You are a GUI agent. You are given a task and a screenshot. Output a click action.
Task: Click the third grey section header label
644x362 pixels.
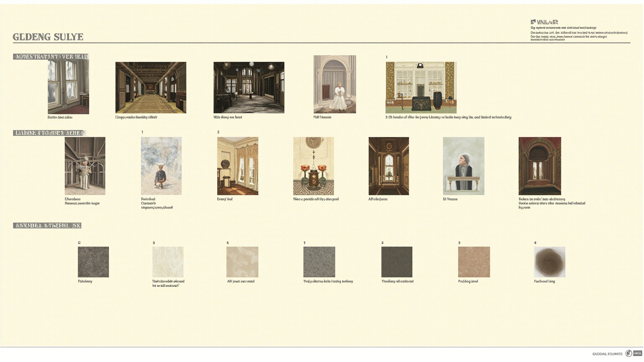tap(47, 225)
